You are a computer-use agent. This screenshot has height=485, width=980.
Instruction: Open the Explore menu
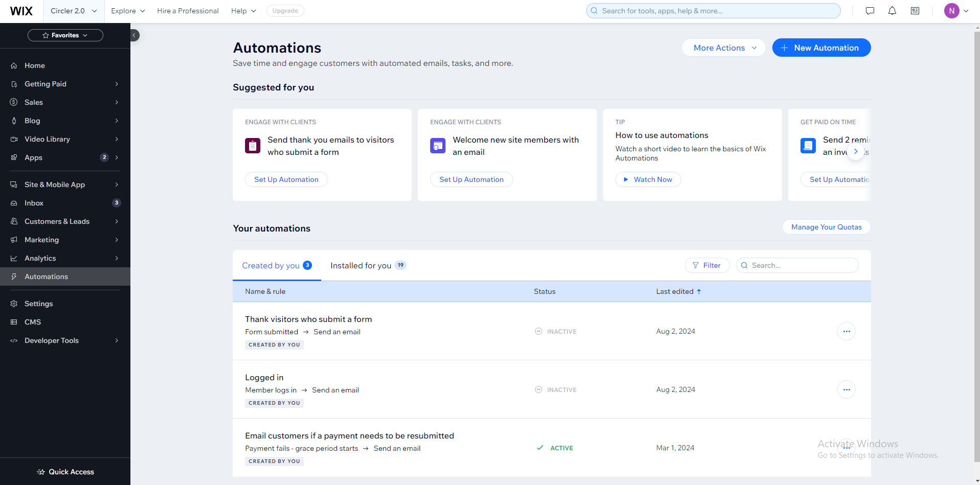(128, 11)
